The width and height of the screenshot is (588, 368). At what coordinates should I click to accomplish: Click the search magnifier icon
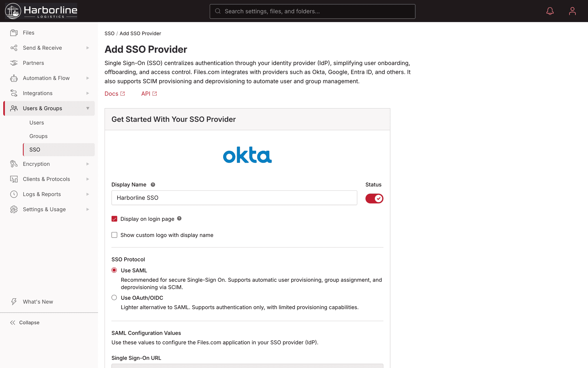point(218,11)
